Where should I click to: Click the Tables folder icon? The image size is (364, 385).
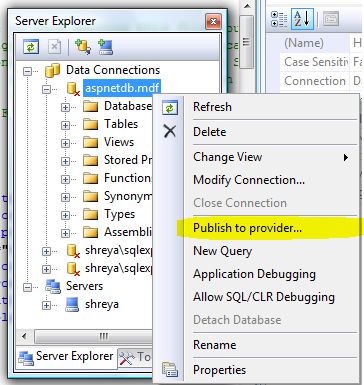(90, 125)
